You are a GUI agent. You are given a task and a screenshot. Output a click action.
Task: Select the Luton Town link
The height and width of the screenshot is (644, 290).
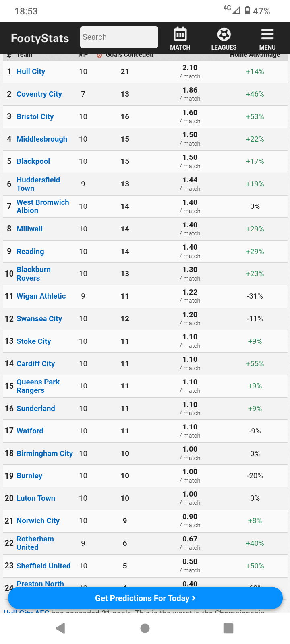point(36,498)
